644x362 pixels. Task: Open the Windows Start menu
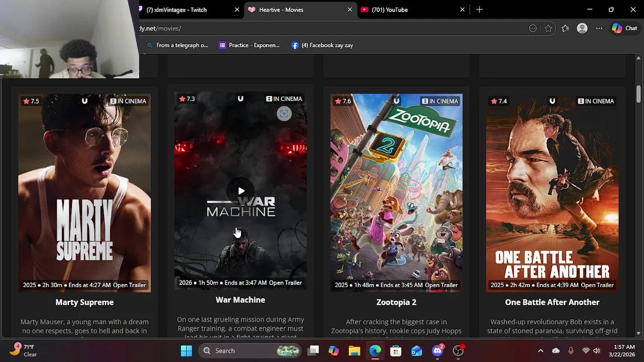tap(186, 351)
